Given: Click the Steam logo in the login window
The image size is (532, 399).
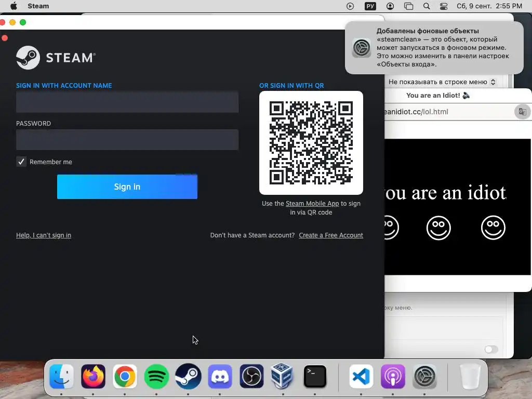Looking at the screenshot, I should [x=56, y=58].
